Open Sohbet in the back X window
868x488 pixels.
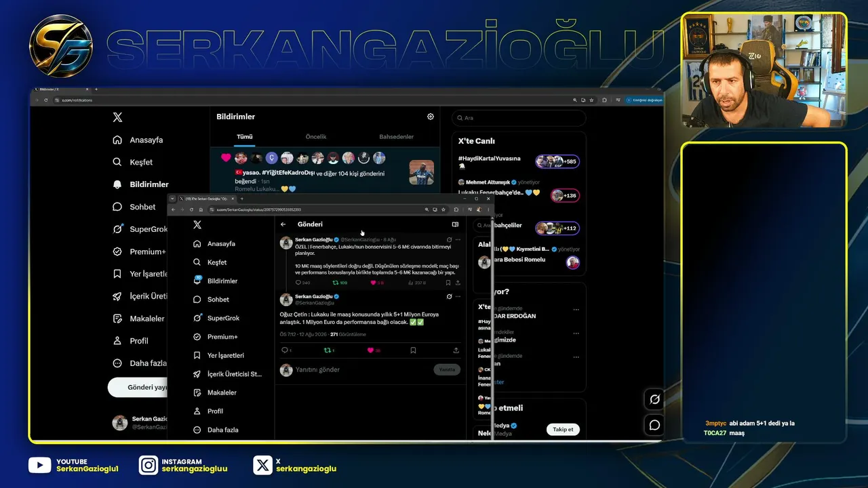point(134,207)
